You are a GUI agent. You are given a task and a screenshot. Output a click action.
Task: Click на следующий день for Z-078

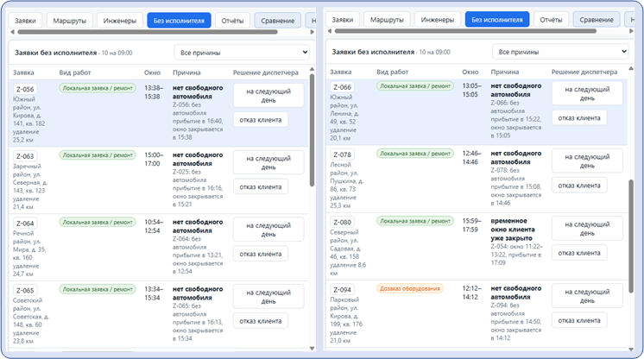(587, 161)
